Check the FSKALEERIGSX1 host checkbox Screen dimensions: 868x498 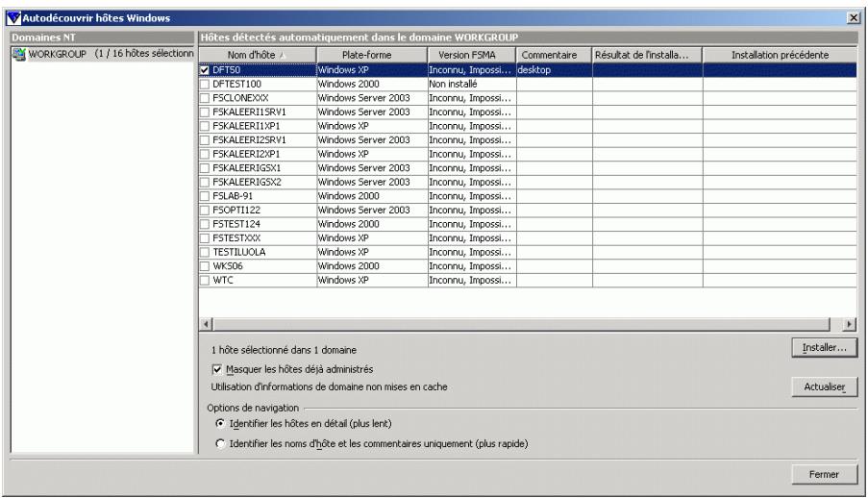pos(205,168)
